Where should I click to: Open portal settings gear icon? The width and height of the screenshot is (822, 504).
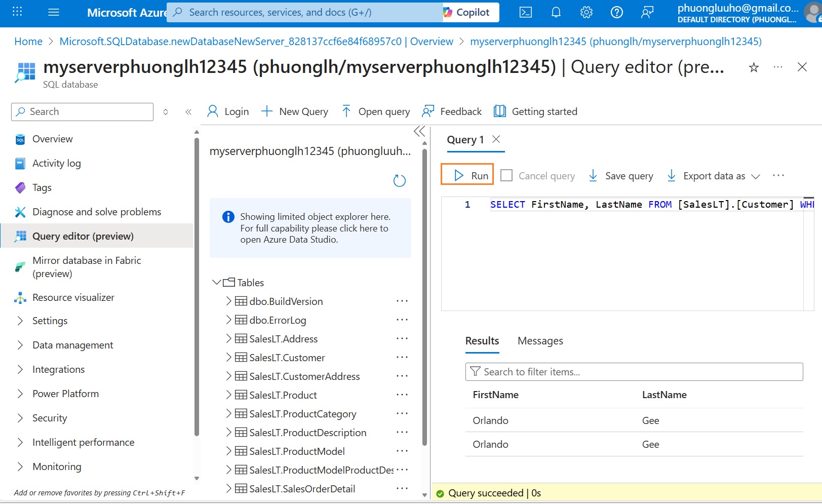pos(586,12)
